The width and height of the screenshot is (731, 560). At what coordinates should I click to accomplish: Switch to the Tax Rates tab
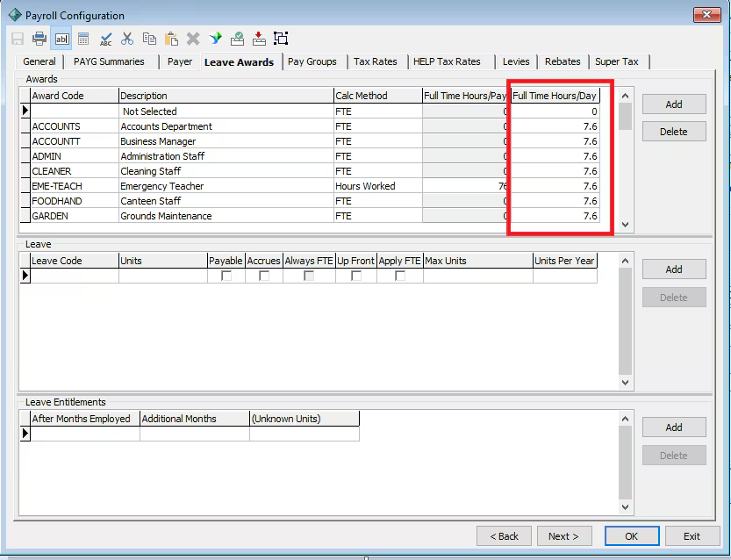click(376, 61)
